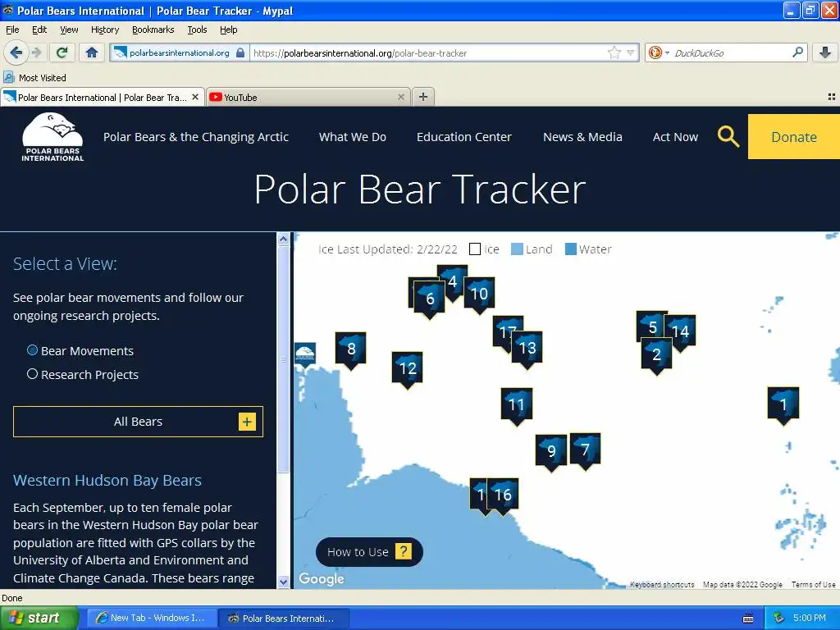Switch to the YouTube tab
Screen dimensions: 840x630
(x=308, y=97)
